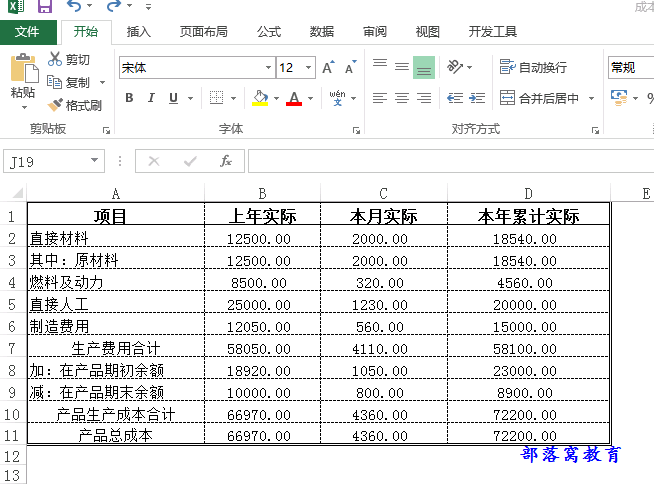Switch to the 开发工具 Developer tab
This screenshot has width=654, height=484.
click(x=493, y=32)
